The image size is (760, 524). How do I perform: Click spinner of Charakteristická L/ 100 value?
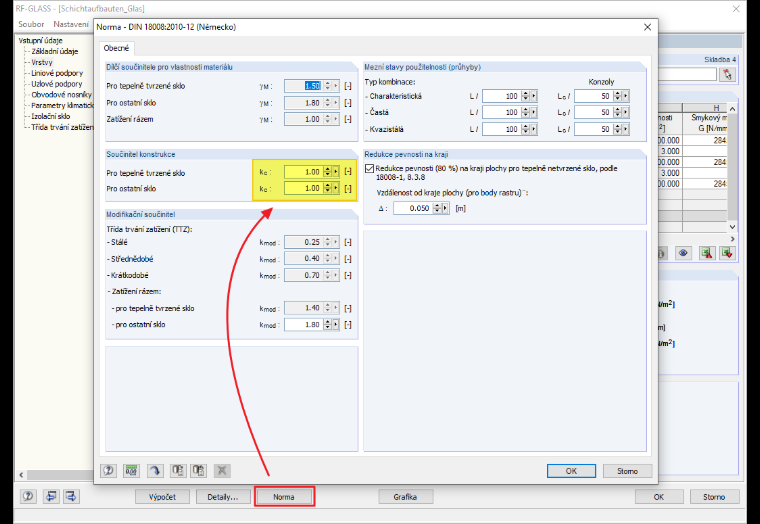coord(525,96)
